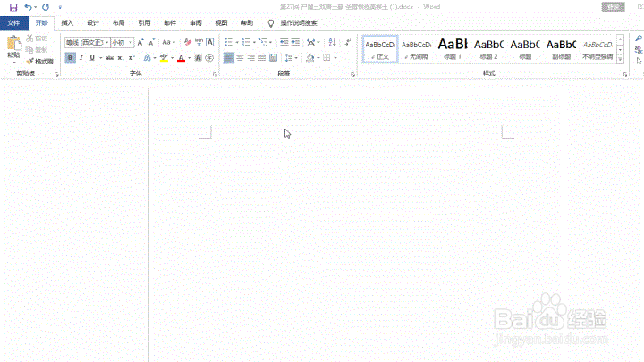Apply the Heading 2 (标题 2) style
644x362 pixels.
[488, 49]
